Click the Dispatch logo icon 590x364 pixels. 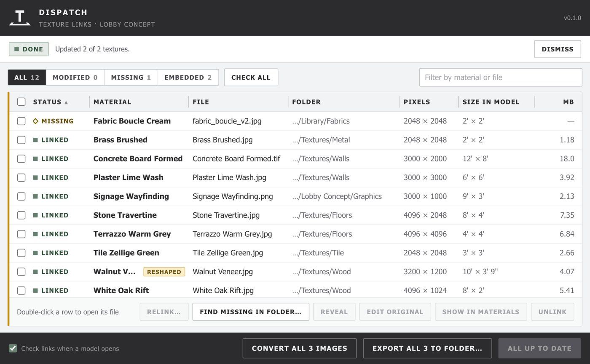pyautogui.click(x=20, y=18)
